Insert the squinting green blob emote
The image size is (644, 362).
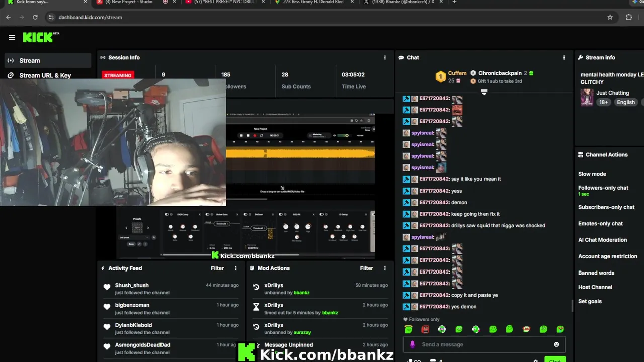point(459,329)
